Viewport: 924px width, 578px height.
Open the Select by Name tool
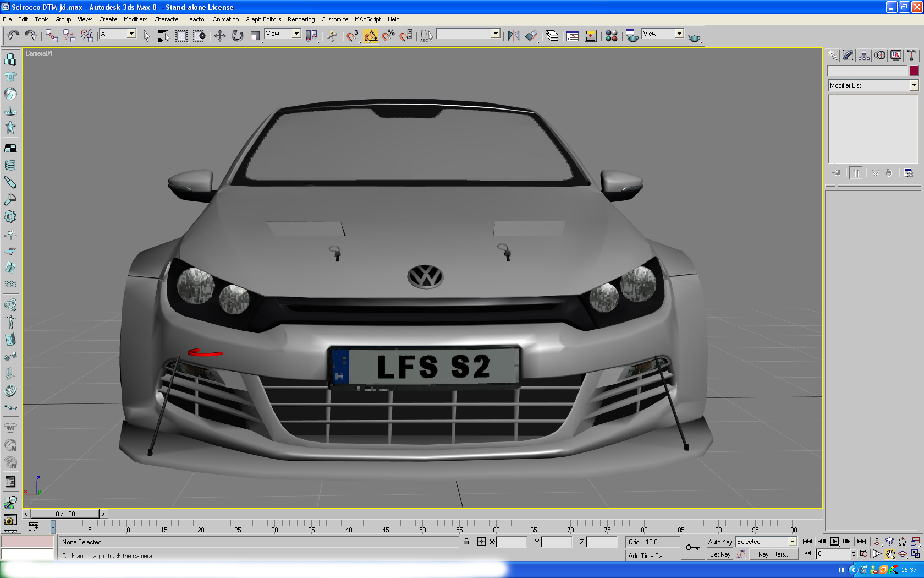163,36
